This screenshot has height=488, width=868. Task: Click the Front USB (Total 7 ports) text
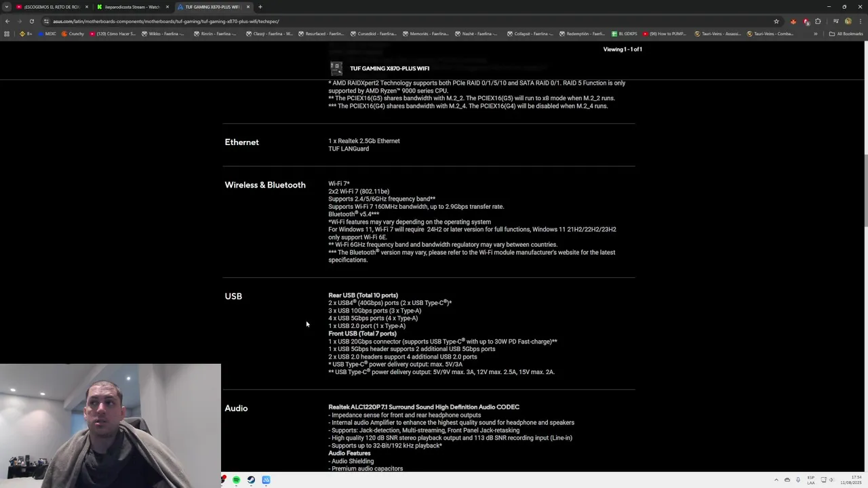tap(362, 333)
